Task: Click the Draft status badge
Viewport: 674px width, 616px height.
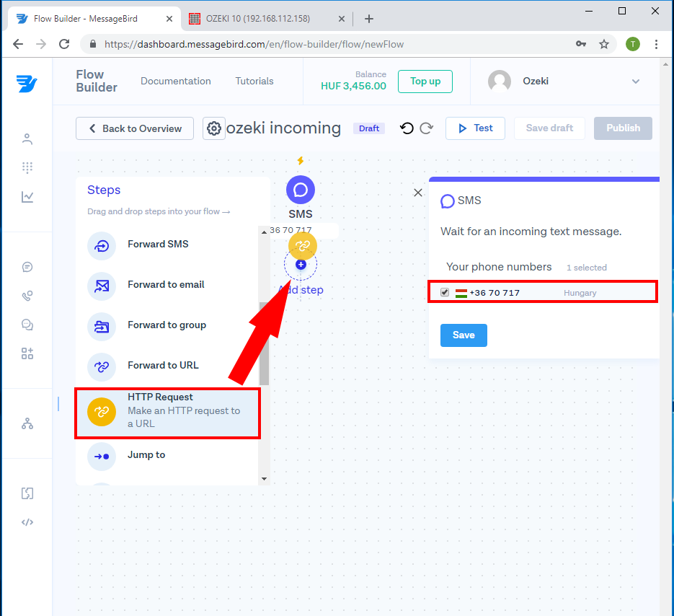Action: tap(369, 128)
